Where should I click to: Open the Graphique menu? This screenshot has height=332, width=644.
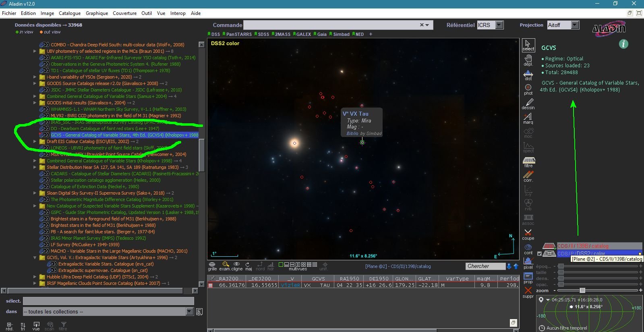[97, 13]
